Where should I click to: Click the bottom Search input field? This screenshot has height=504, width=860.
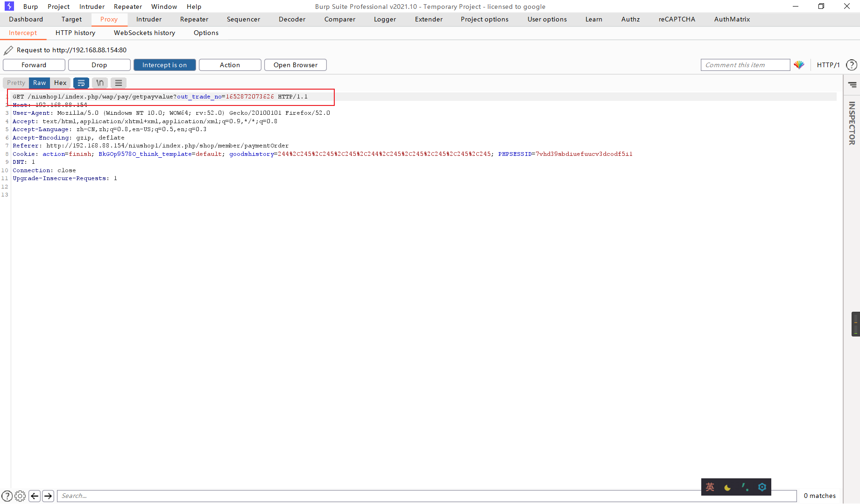(x=427, y=496)
